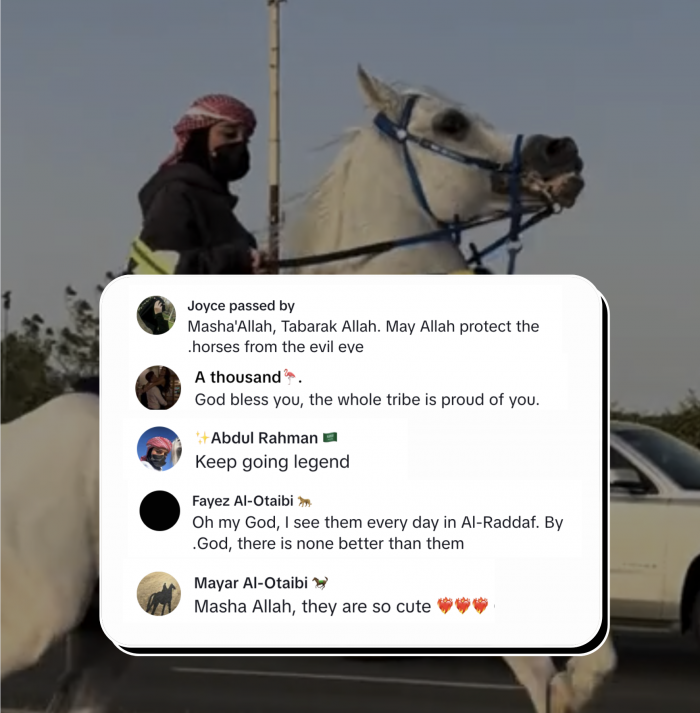
Task: Open the Fayez Al-Otaibi username link
Action: pos(243,501)
